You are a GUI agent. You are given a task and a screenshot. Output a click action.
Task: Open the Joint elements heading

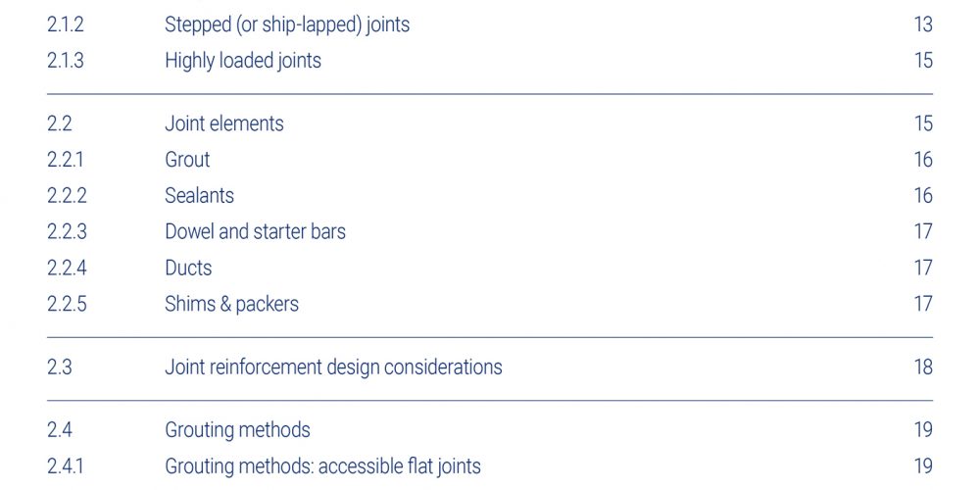(224, 123)
